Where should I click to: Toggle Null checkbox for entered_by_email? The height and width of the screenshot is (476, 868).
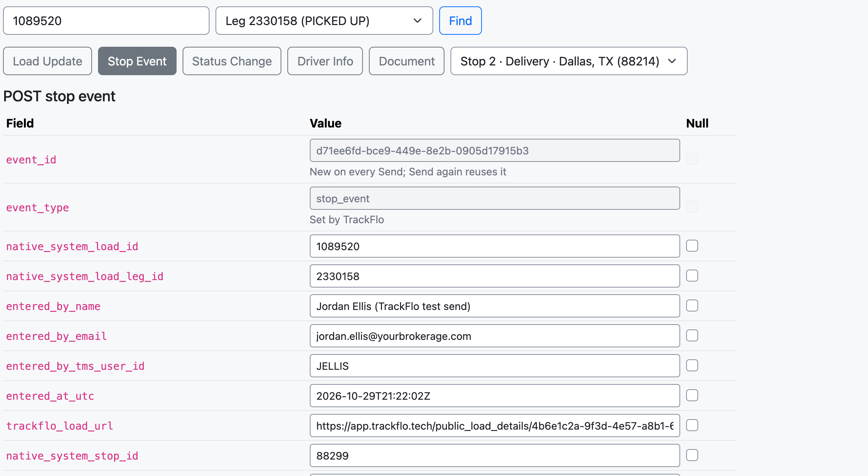[692, 336]
